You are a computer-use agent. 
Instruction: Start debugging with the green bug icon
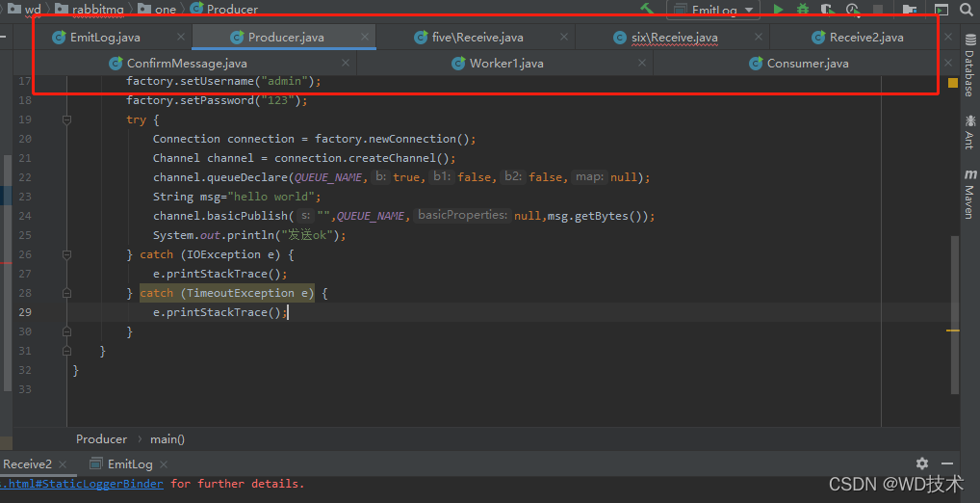pos(803,9)
